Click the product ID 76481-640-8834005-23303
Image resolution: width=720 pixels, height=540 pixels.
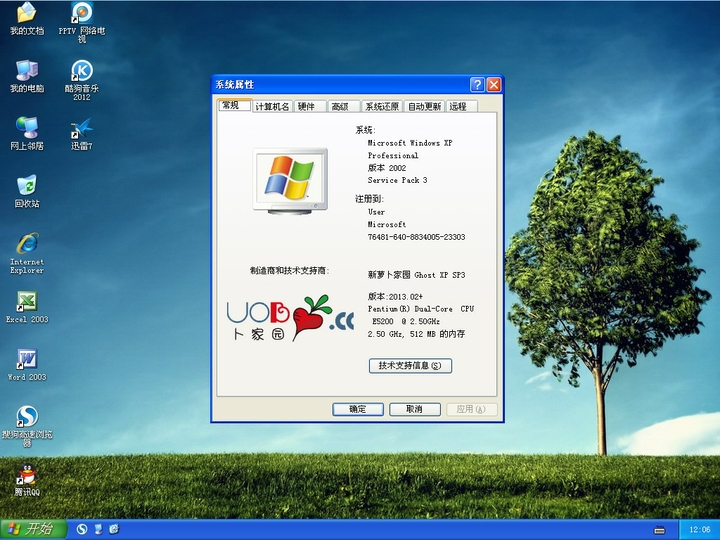pos(416,237)
